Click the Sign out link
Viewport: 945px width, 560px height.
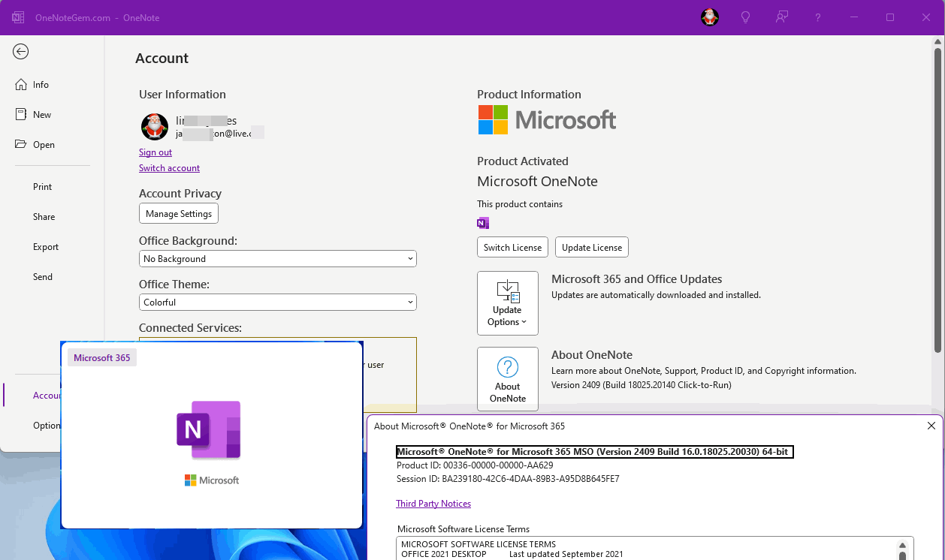155,152
